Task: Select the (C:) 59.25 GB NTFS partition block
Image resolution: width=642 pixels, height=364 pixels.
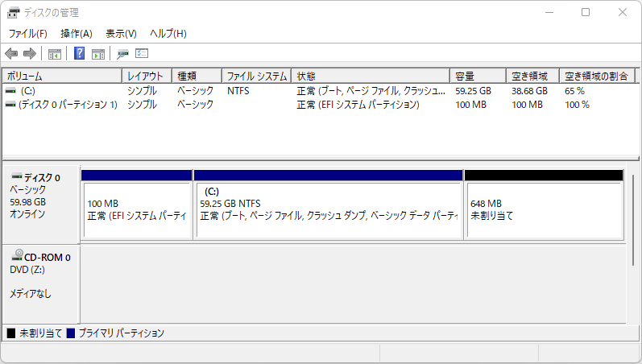Action: pos(329,205)
